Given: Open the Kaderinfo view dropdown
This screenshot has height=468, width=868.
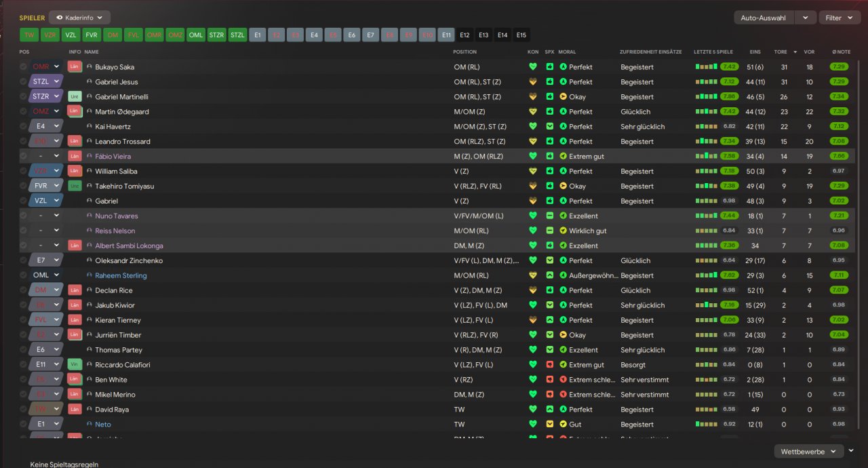Looking at the screenshot, I should tap(79, 18).
